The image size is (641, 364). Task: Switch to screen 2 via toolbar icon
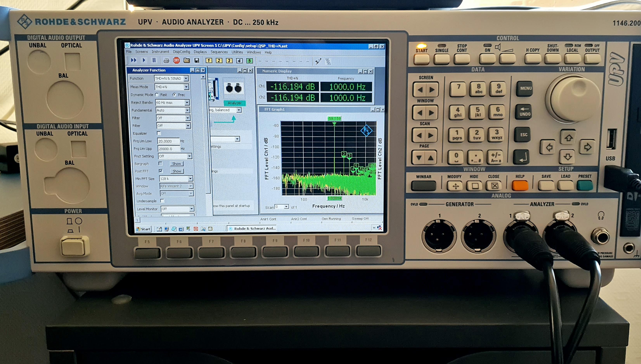click(x=219, y=61)
